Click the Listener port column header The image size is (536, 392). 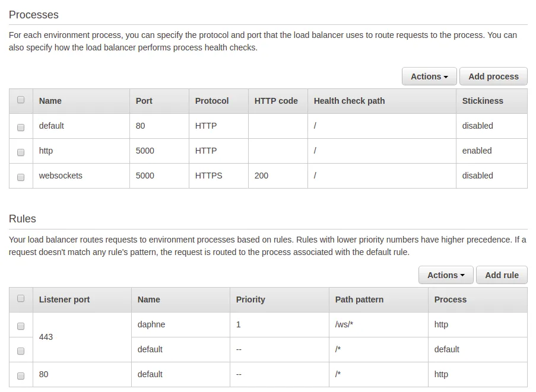tap(64, 299)
